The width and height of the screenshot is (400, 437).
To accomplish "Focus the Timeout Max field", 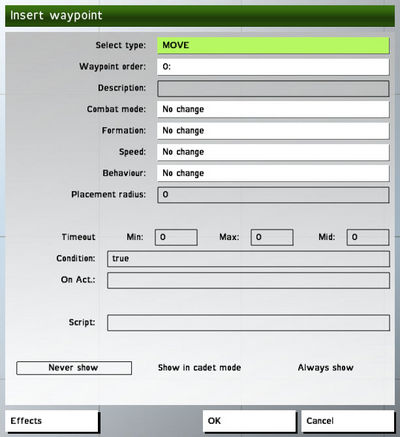I will click(272, 237).
